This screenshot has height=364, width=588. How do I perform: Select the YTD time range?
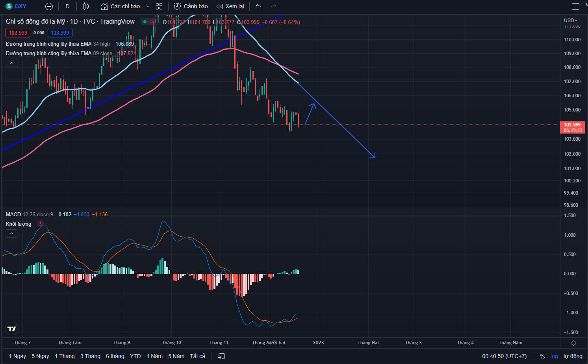(x=135, y=356)
